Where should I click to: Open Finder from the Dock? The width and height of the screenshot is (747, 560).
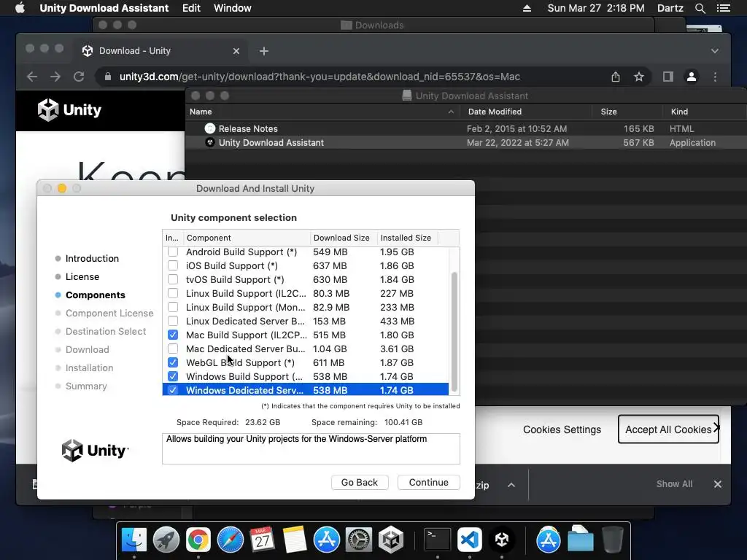point(134,540)
